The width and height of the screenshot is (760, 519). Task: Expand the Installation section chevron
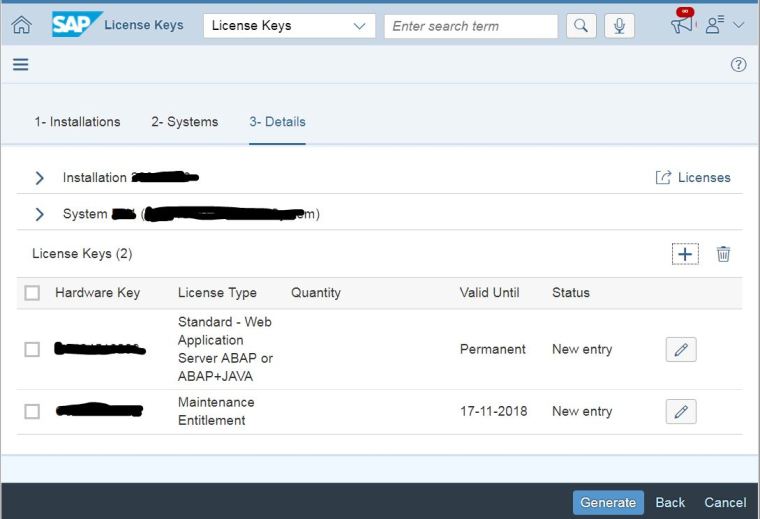pyautogui.click(x=39, y=178)
